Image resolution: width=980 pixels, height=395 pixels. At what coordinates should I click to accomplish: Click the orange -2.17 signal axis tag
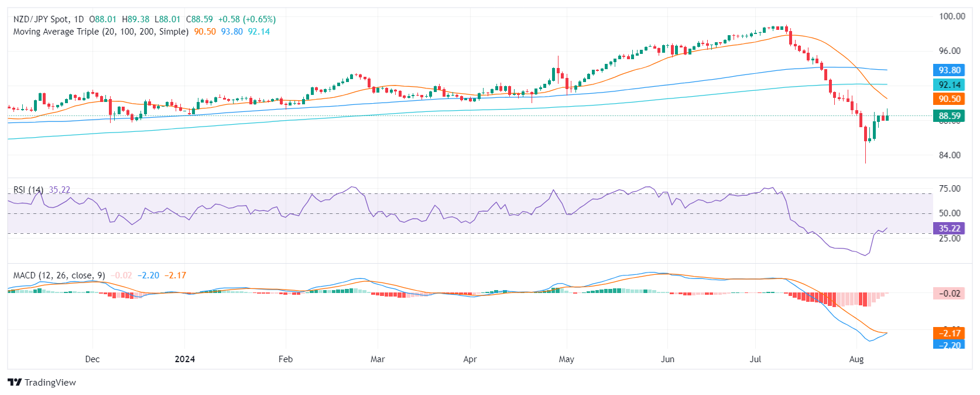click(x=948, y=333)
